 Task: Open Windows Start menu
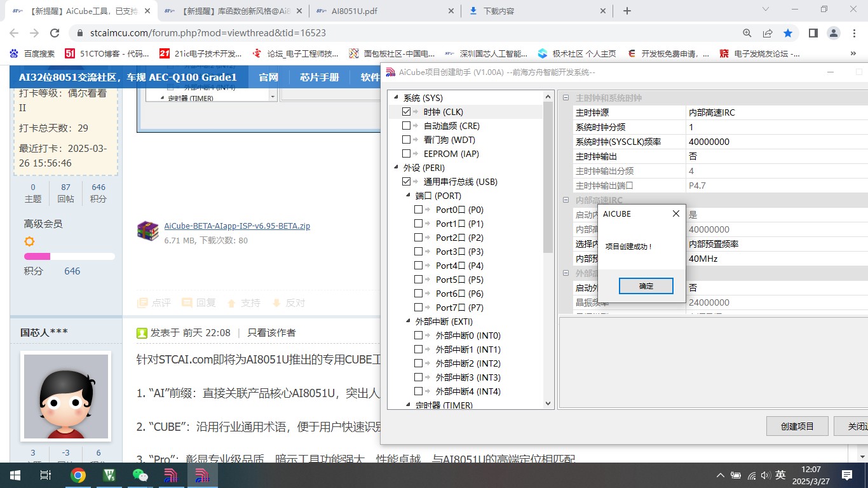click(14, 475)
